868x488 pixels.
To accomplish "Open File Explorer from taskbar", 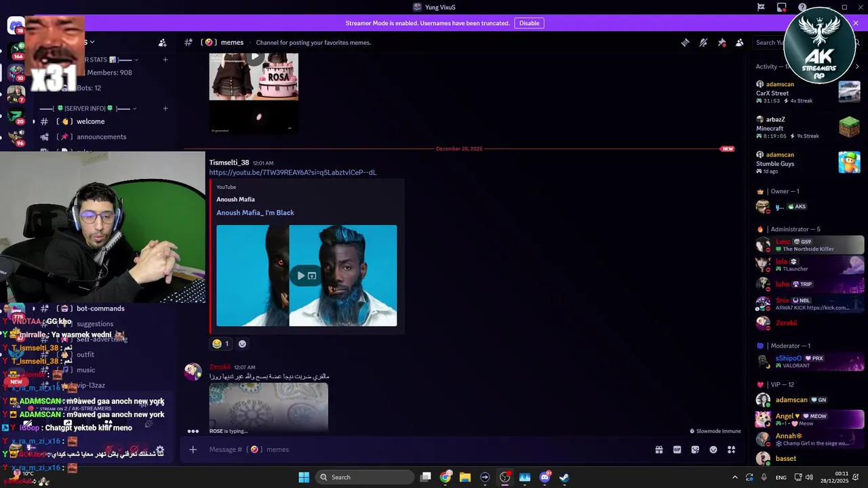I will click(x=465, y=477).
